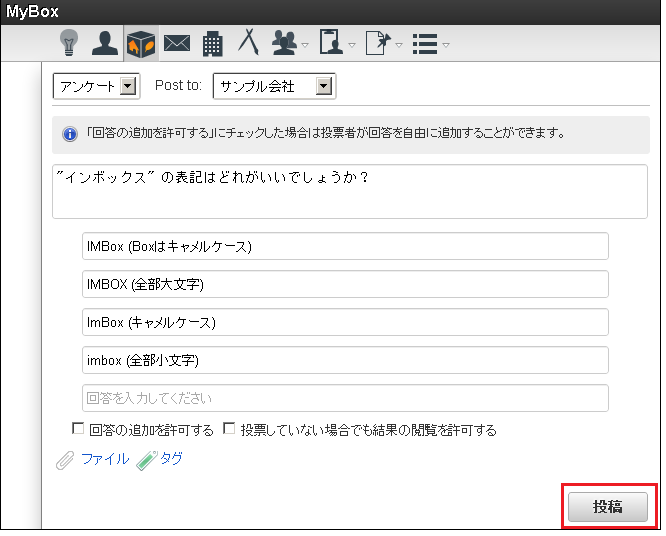Expand the arrow next to group icon

tap(305, 45)
